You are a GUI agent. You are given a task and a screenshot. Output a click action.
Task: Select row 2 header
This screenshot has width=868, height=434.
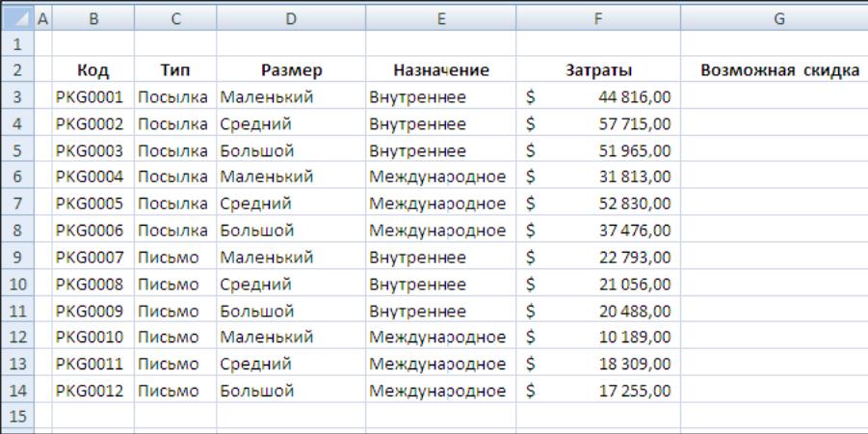[x=17, y=69]
